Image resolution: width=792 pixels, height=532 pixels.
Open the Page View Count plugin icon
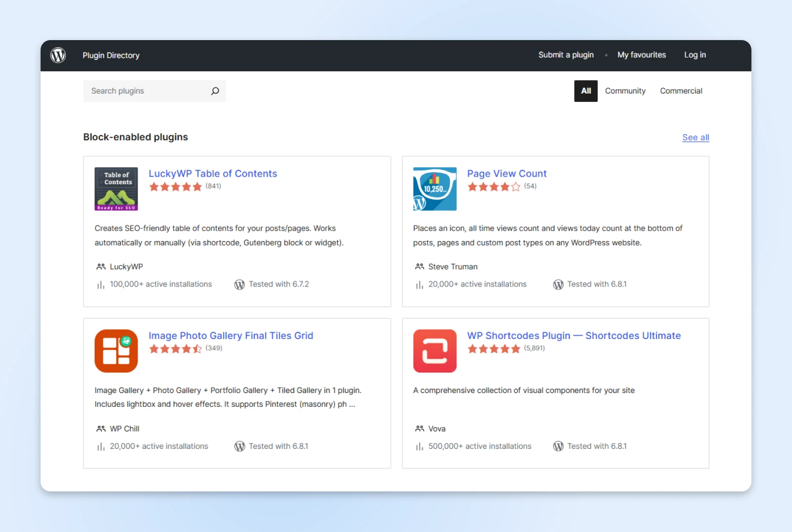coord(435,189)
